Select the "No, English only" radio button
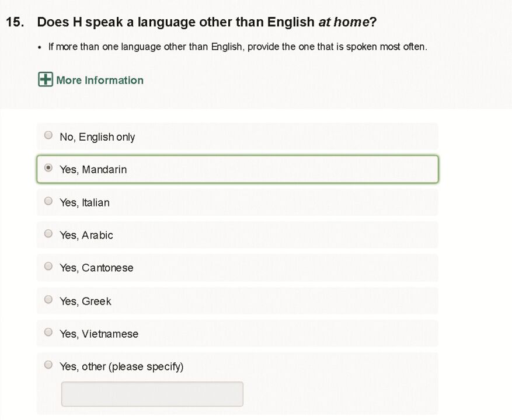This screenshot has height=420, width=512. click(x=48, y=135)
